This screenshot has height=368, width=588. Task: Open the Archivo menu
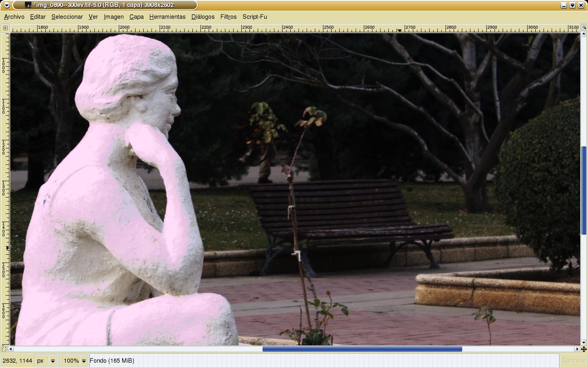click(14, 17)
